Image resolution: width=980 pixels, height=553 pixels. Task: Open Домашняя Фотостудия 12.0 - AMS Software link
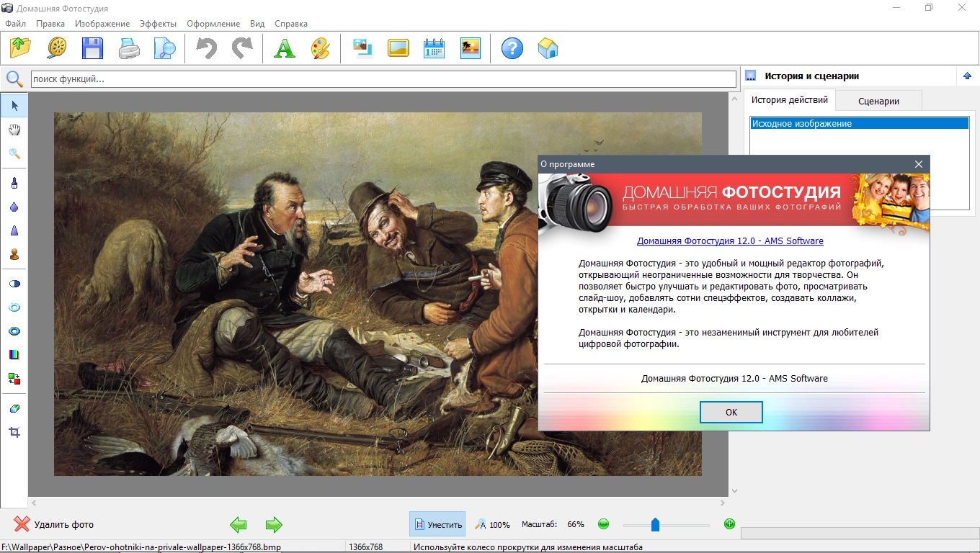pyautogui.click(x=730, y=241)
